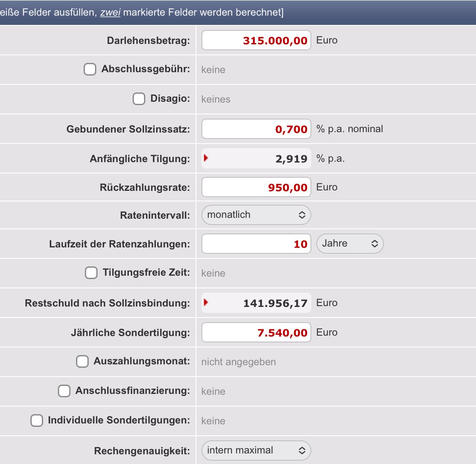Enable the Abschlussgebühr checkbox
Screen dimensions: 476x464
pos(90,69)
